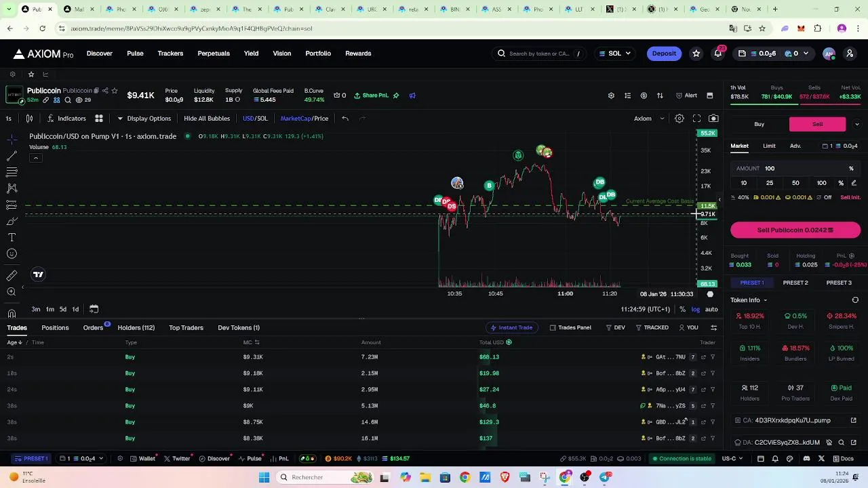868x488 pixels.
Task: Select the trend line drawing tool
Action: coord(12,156)
